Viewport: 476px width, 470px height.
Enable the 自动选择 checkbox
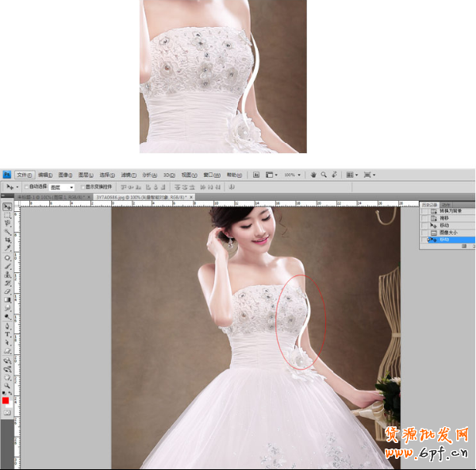(25, 187)
